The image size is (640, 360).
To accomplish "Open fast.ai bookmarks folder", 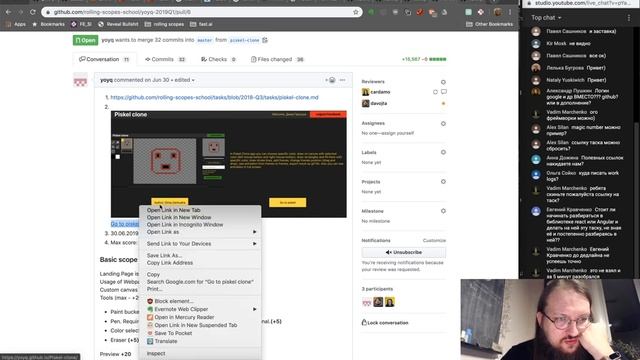I will pyautogui.click(x=201, y=24).
